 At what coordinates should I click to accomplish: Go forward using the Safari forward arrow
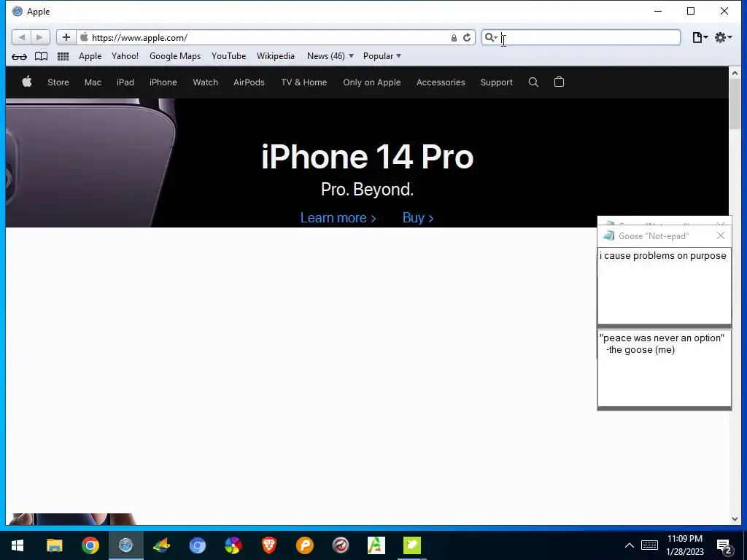point(40,37)
